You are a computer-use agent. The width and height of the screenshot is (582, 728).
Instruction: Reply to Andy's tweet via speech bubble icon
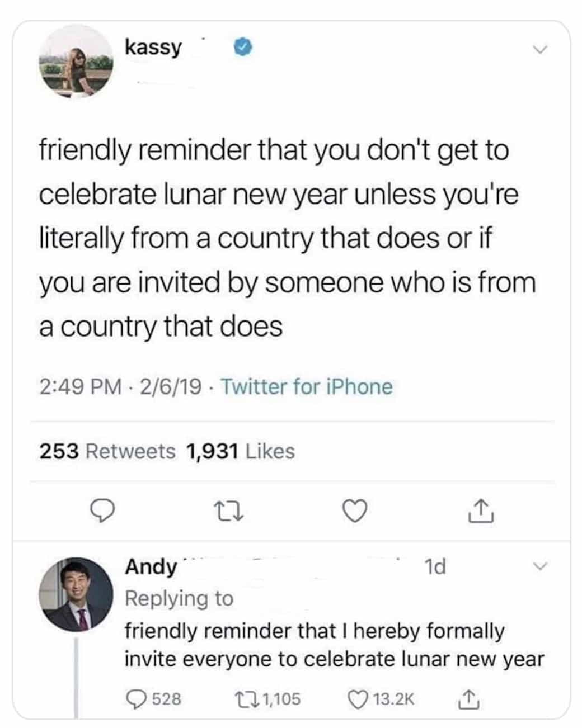tap(137, 698)
